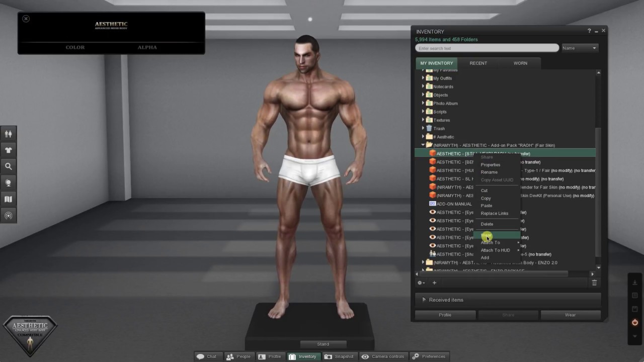Click the Stand button below the avatar
The width and height of the screenshot is (644, 362).
tap(323, 344)
